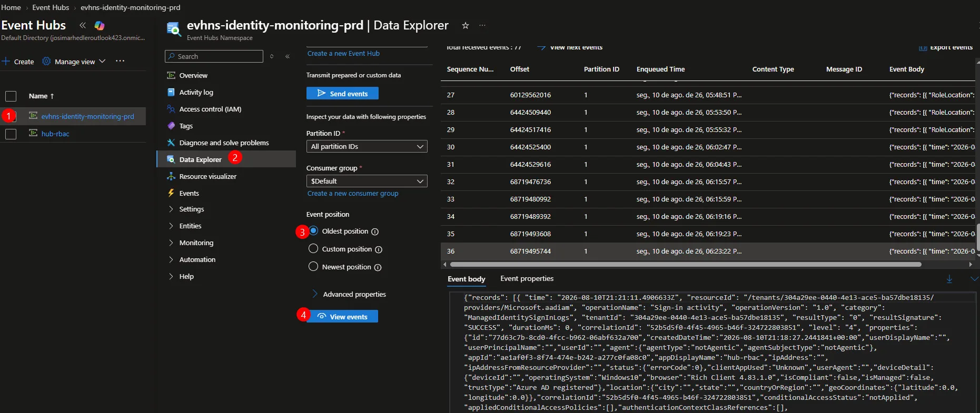The width and height of the screenshot is (980, 413).
Task: Follow the Create a new consumer group link
Action: pyautogui.click(x=353, y=194)
